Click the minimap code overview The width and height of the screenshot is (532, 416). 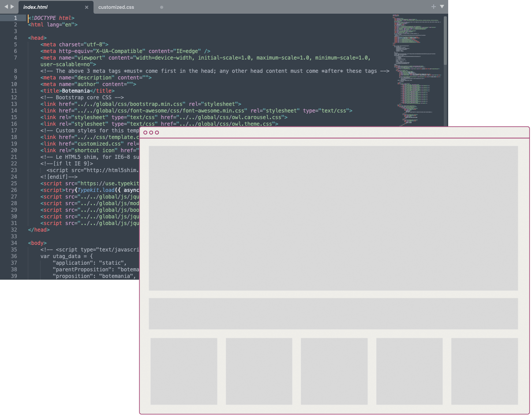click(417, 71)
